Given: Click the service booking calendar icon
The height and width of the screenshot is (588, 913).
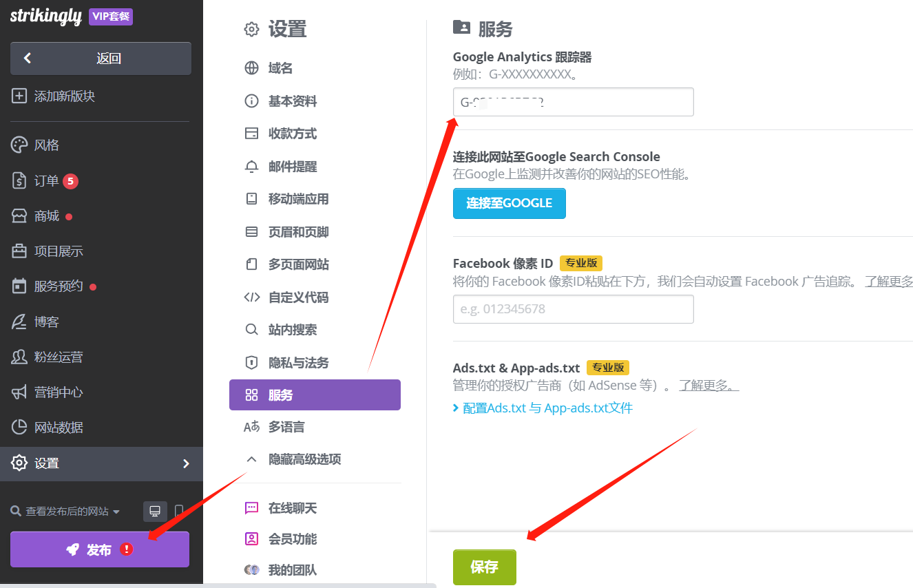Looking at the screenshot, I should (x=19, y=286).
